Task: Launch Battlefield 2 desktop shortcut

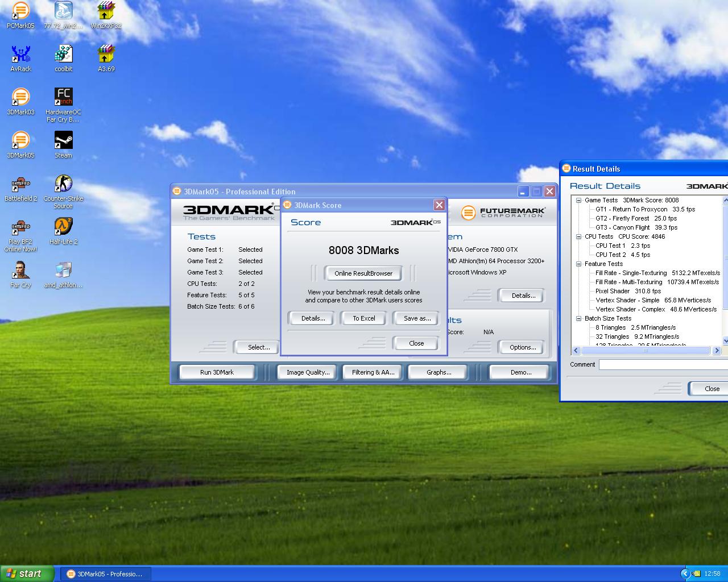Action: point(20,188)
